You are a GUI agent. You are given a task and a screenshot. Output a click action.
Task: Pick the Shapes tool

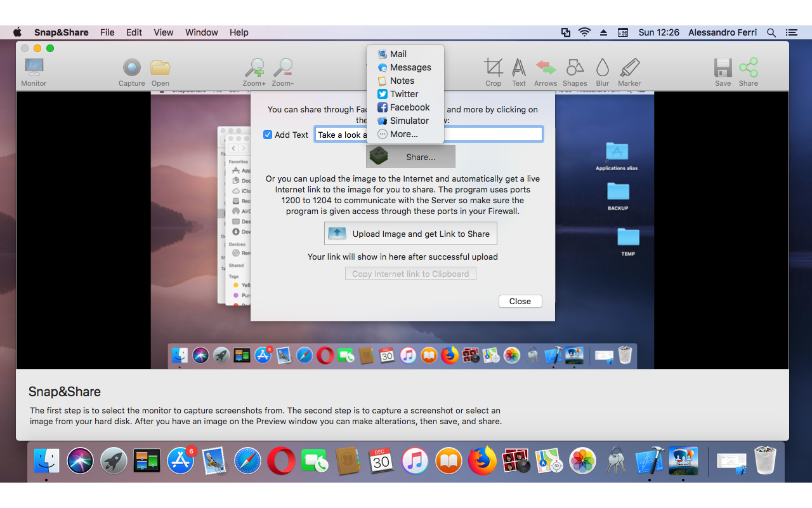point(575,72)
